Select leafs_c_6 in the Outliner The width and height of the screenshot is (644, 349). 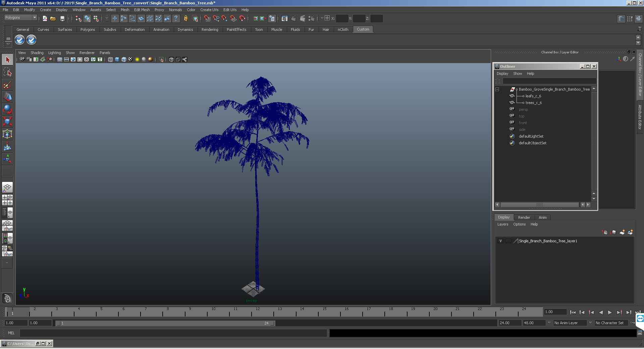click(x=533, y=96)
